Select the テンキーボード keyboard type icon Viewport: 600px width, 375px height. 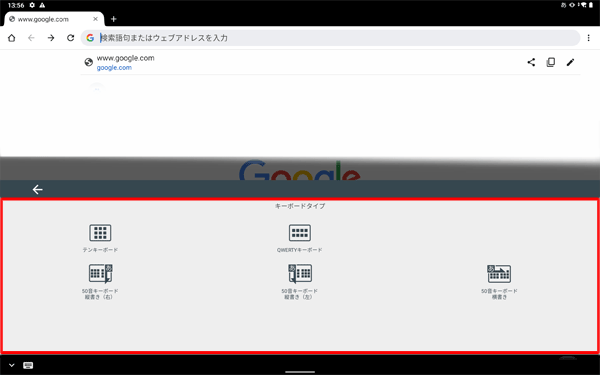point(100,233)
